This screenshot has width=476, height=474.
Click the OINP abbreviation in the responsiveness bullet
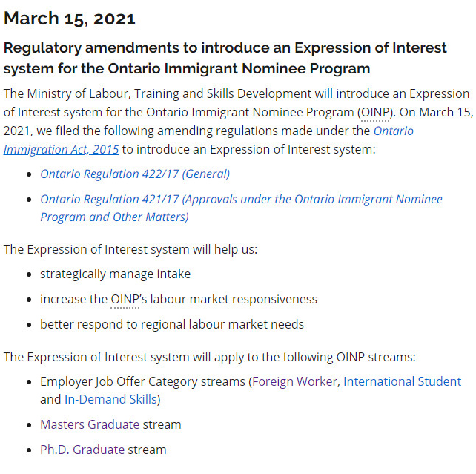click(x=125, y=299)
